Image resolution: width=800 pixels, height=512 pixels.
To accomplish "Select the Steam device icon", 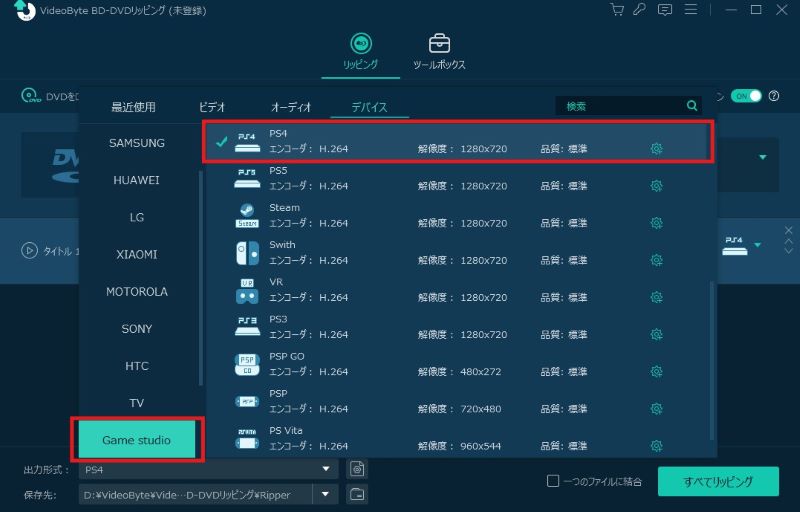I will tap(247, 216).
